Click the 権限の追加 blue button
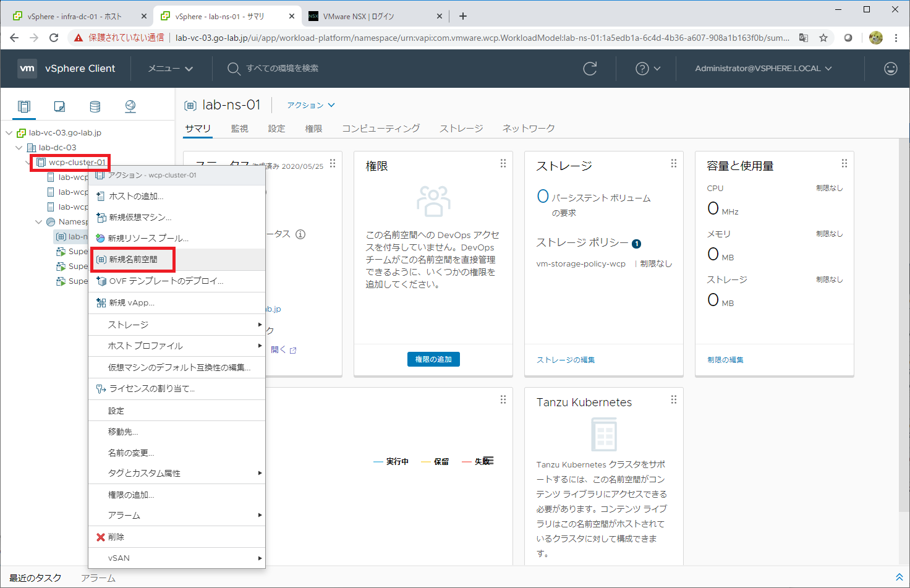Screen dimensions: 910x588 (433, 359)
